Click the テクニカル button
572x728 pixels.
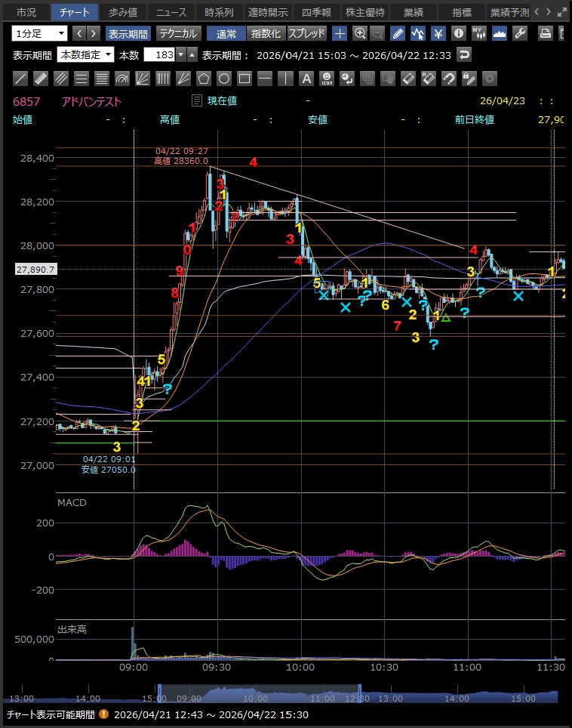click(177, 33)
